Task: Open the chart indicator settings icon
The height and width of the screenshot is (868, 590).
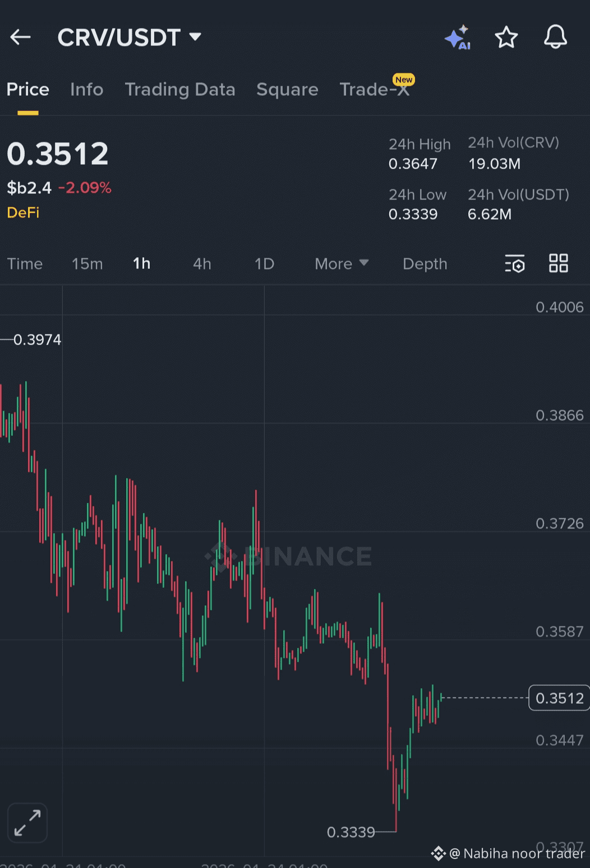Action: (x=515, y=263)
